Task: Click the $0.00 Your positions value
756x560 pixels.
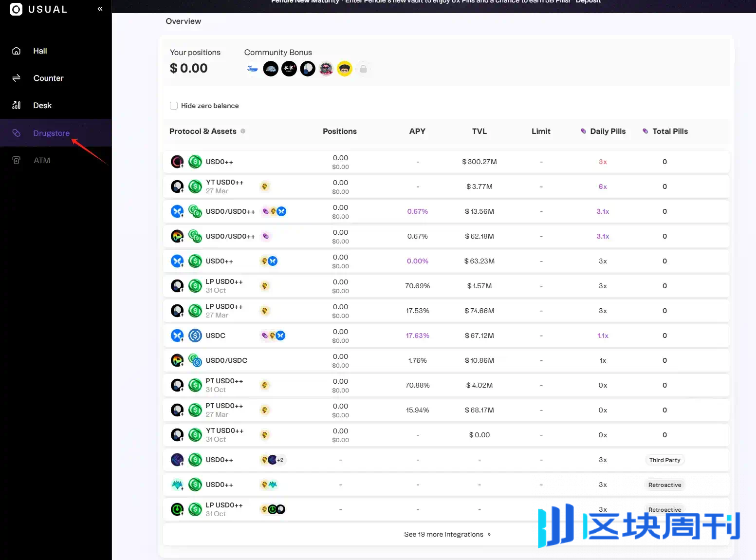Action: pyautogui.click(x=189, y=68)
